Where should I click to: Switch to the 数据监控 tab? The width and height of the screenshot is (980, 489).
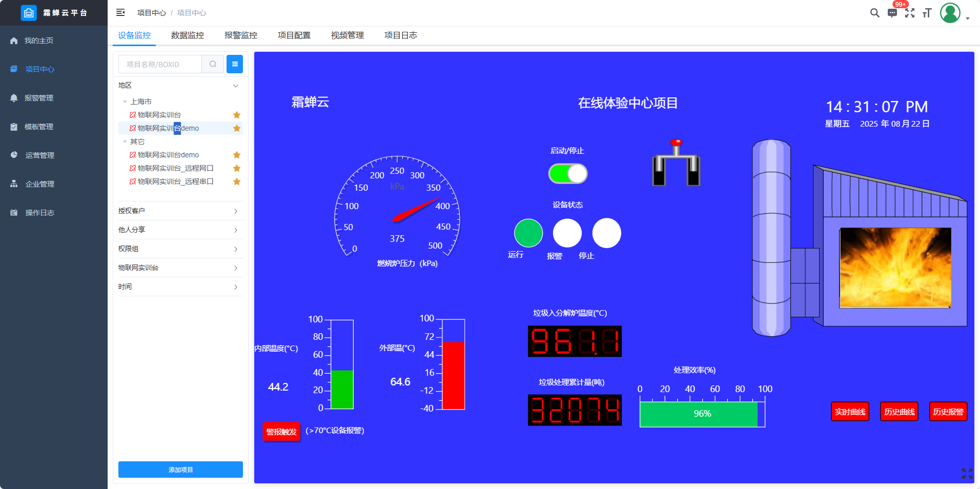coord(188,35)
